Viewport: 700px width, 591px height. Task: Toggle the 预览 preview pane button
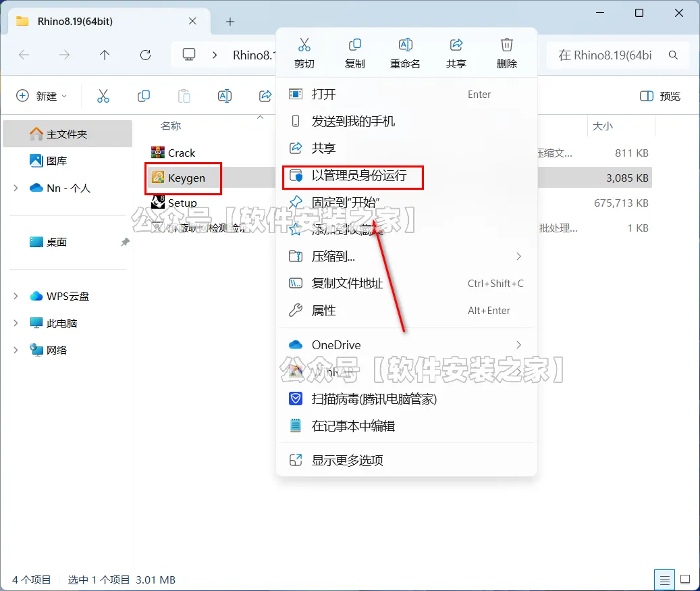[660, 96]
